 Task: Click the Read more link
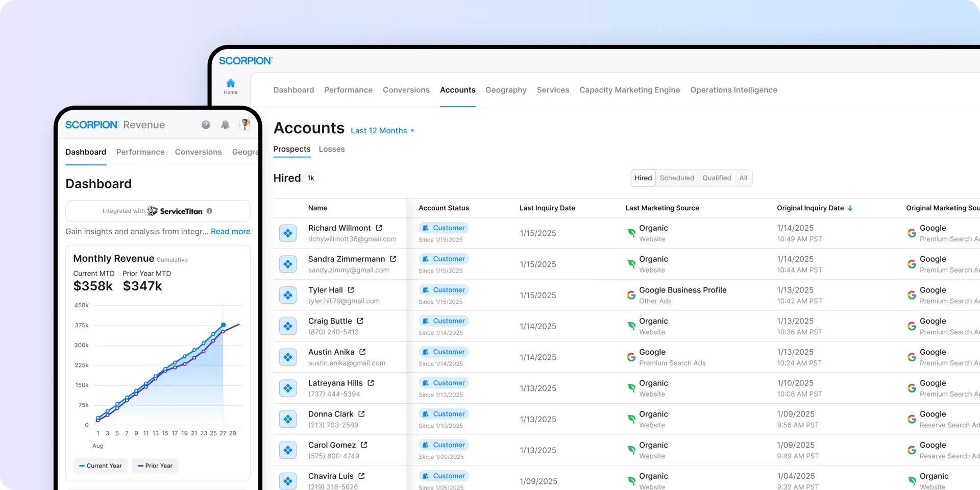230,232
